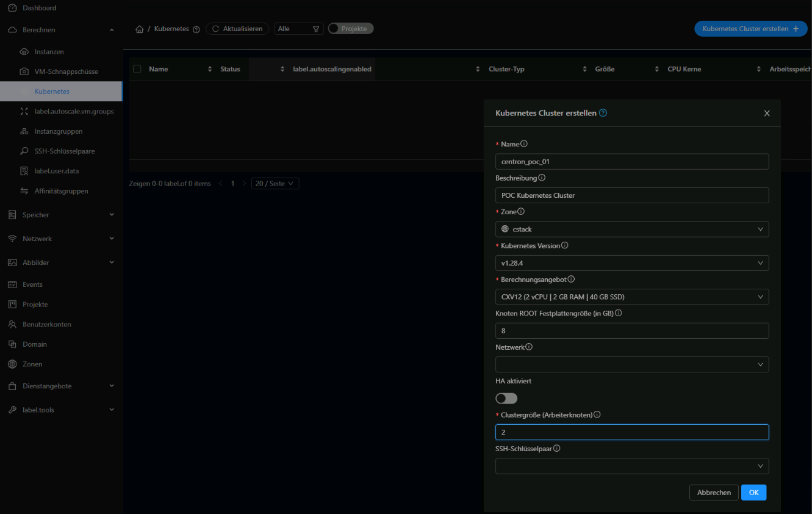
Task: Click the info icon beside SSH-Schlüsselpaar label
Action: [x=557, y=448]
